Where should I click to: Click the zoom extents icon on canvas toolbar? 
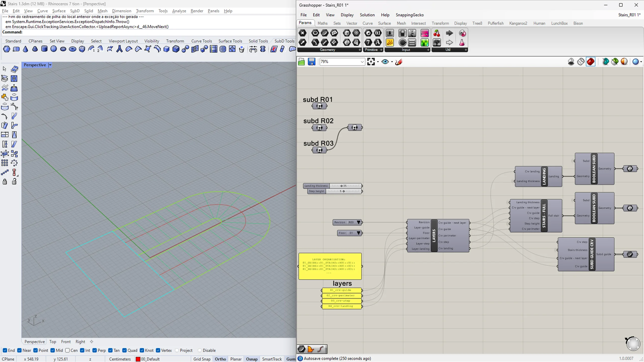pos(371,62)
